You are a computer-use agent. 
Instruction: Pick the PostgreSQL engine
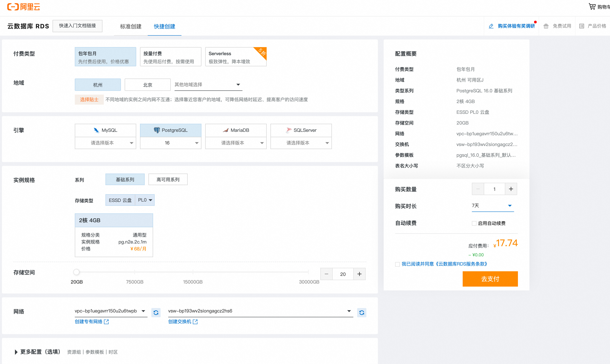pos(170,130)
